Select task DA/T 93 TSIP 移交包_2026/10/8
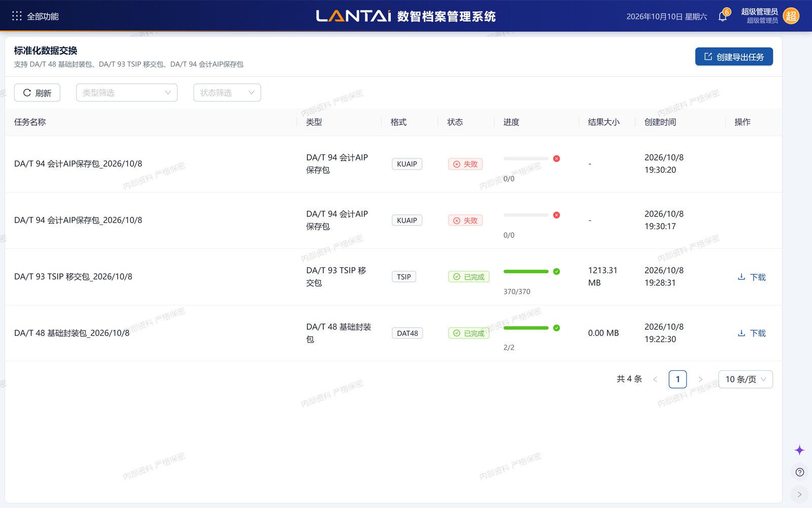Viewport: 812px width, 508px height. point(73,276)
